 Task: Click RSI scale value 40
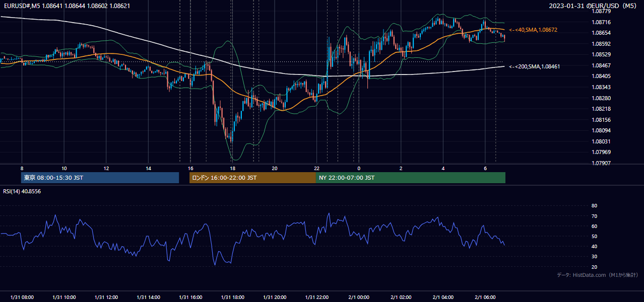594,246
